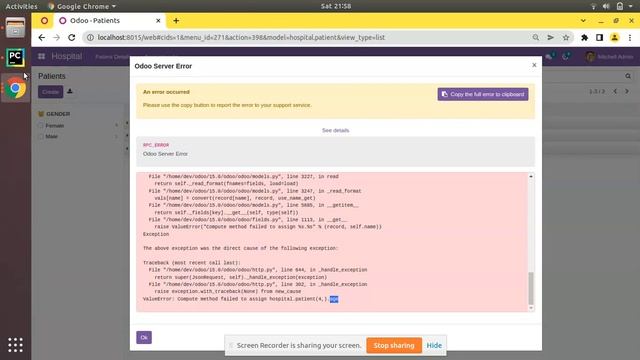Image resolution: width=640 pixels, height=360 pixels.
Task: Open Odoo conversations messages icon
Action: [549, 56]
